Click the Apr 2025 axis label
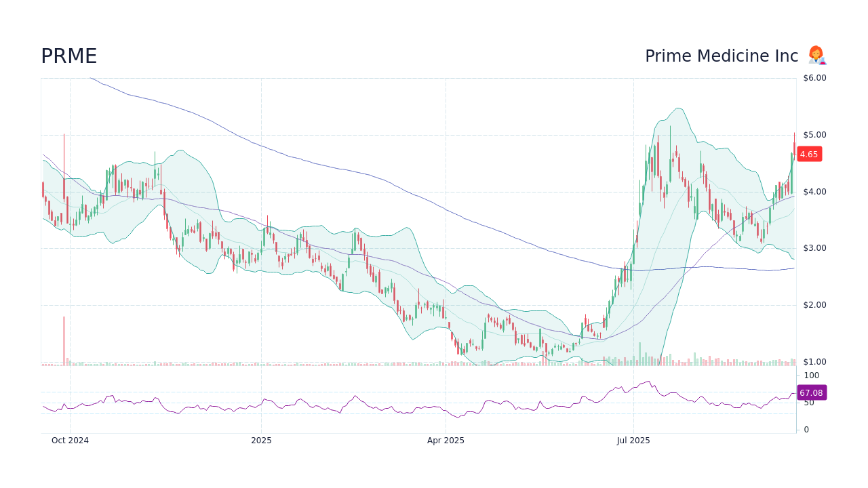Image resolution: width=868 pixels, height=488 pixels. coord(446,440)
